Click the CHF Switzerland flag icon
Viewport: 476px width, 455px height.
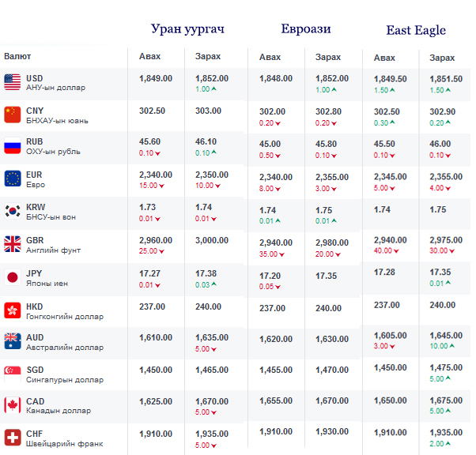click(13, 437)
